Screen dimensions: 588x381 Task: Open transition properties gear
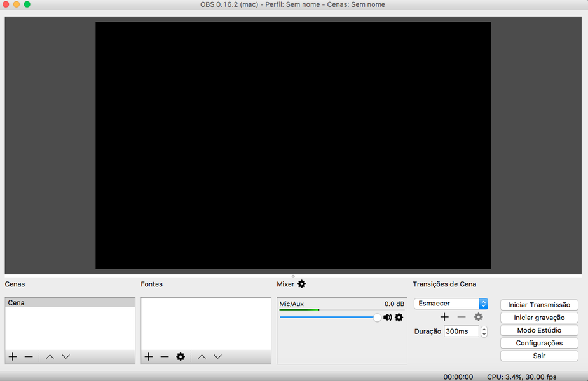coord(479,317)
